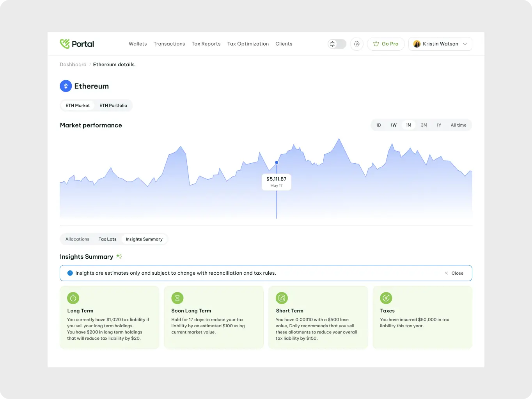Open the Tax Optimization menu item

(248, 44)
